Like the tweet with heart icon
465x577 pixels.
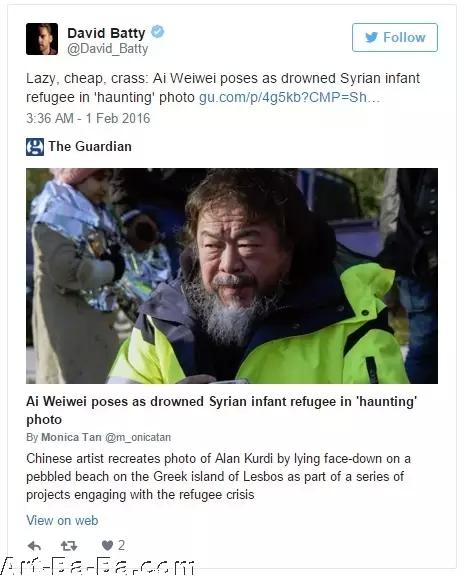pos(107,545)
